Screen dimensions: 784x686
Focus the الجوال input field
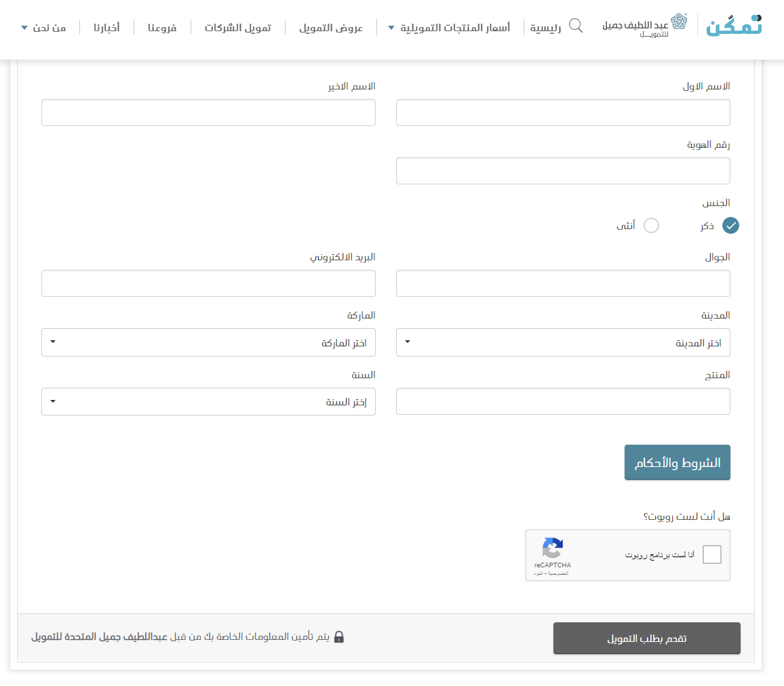click(x=563, y=283)
